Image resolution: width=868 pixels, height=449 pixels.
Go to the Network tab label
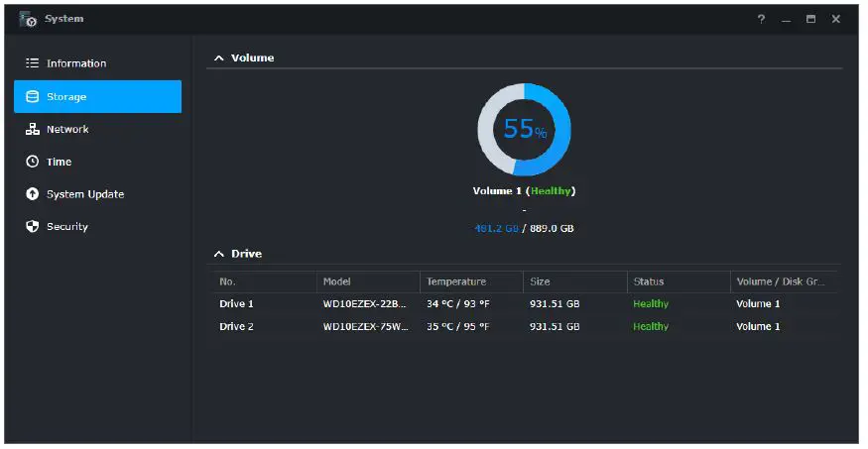point(67,130)
